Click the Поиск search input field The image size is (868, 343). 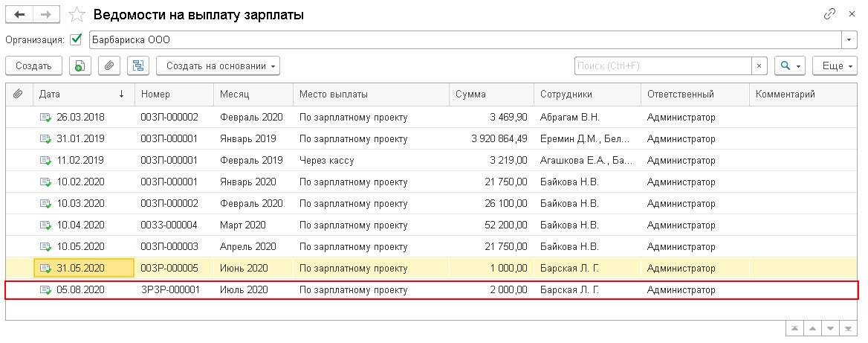[x=663, y=66]
